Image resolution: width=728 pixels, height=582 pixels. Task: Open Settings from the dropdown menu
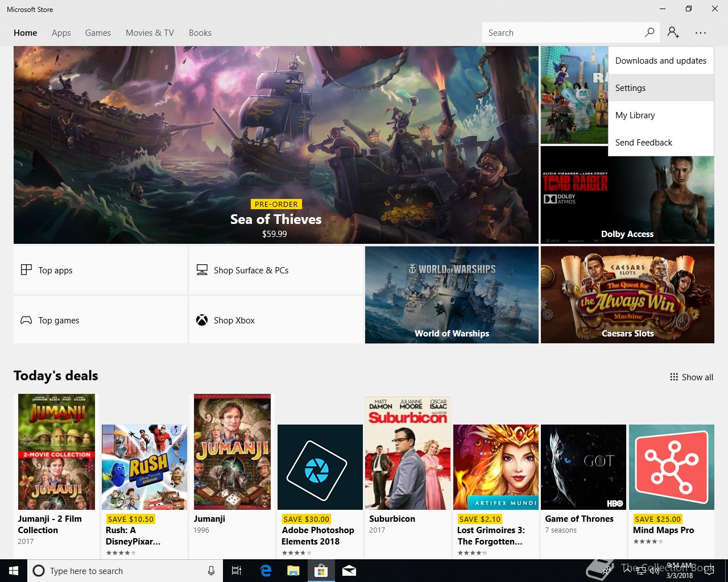tap(661, 88)
